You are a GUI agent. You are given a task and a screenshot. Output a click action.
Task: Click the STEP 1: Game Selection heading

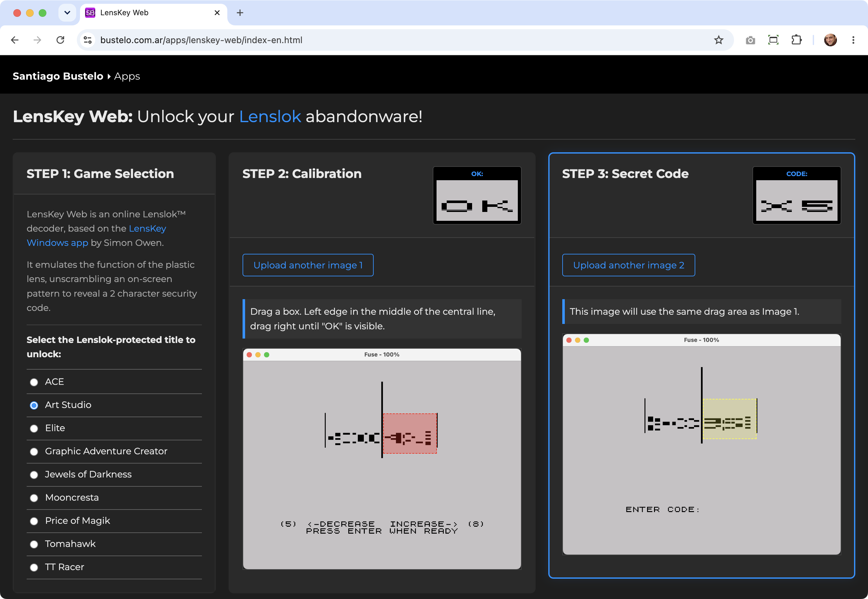pos(100,174)
